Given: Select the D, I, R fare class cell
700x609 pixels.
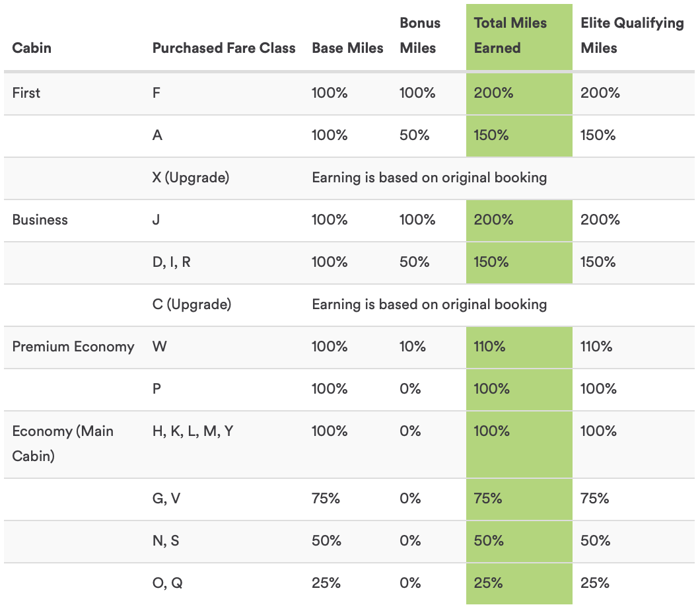Looking at the screenshot, I should point(172,262).
